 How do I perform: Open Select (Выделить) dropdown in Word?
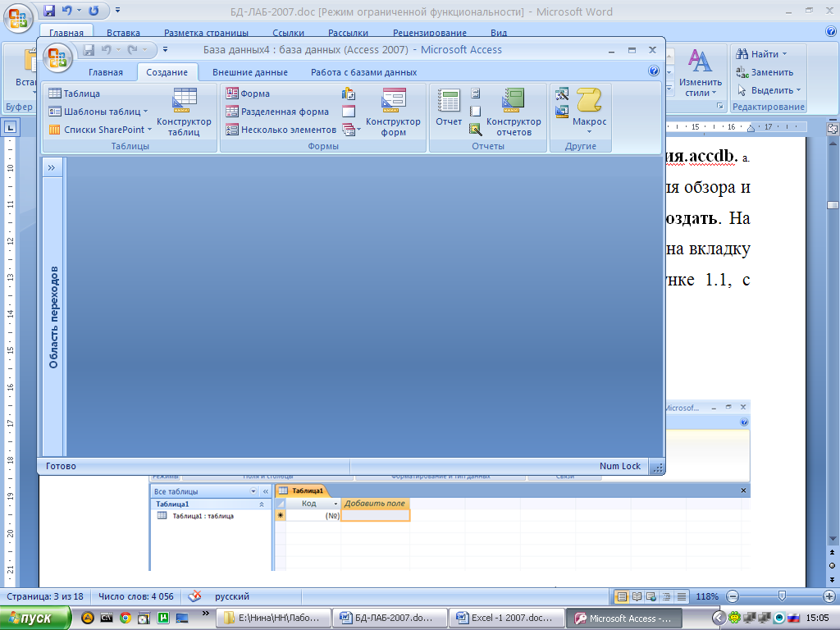point(769,90)
